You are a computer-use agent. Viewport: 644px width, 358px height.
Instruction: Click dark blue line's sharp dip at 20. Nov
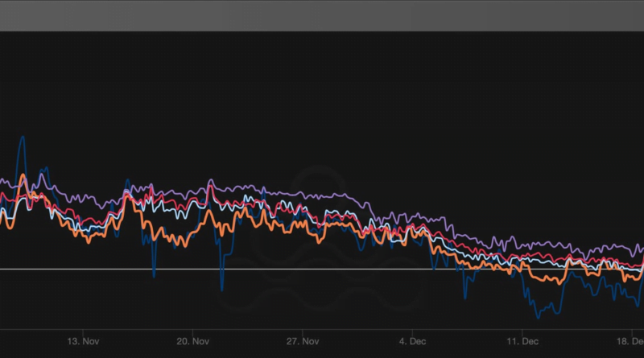[221, 288]
